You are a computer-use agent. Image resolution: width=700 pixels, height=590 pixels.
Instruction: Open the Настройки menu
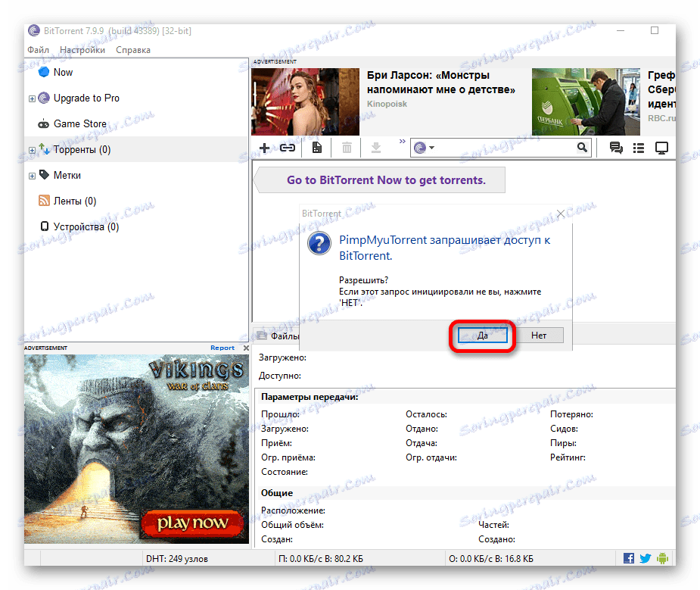click(82, 49)
